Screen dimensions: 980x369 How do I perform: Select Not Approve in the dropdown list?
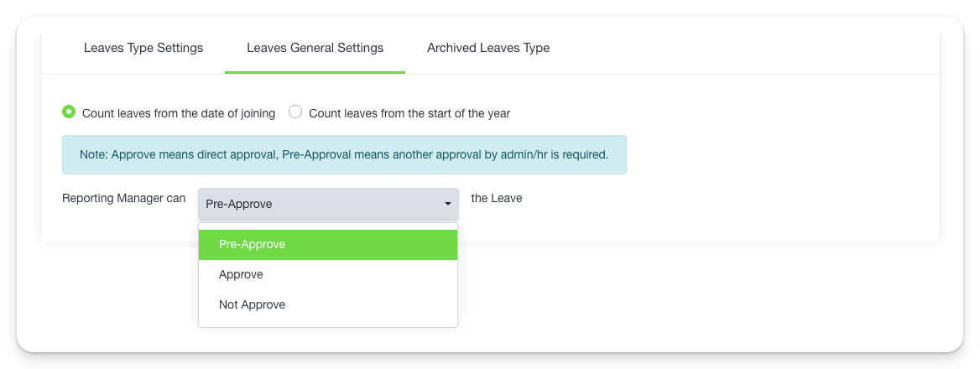[x=252, y=305]
